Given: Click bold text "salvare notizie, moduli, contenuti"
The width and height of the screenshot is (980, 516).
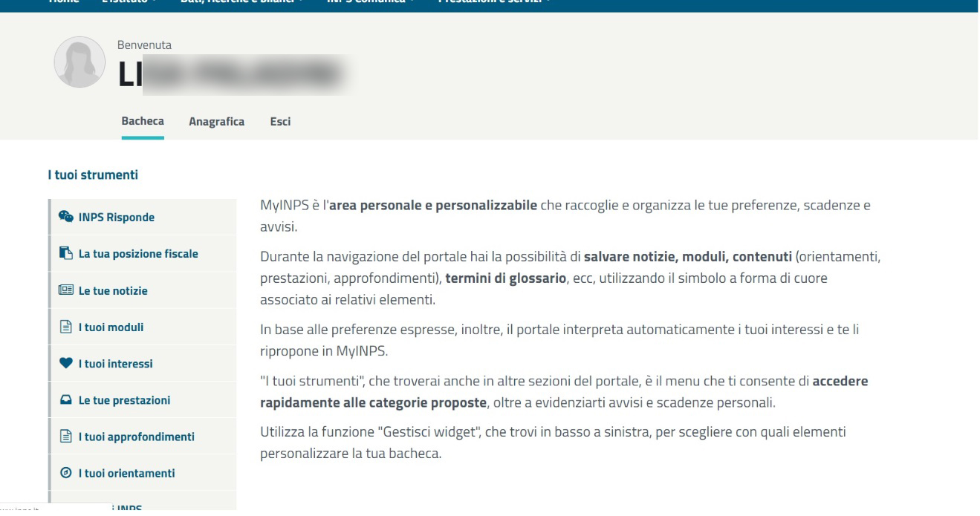Looking at the screenshot, I should tap(688, 258).
